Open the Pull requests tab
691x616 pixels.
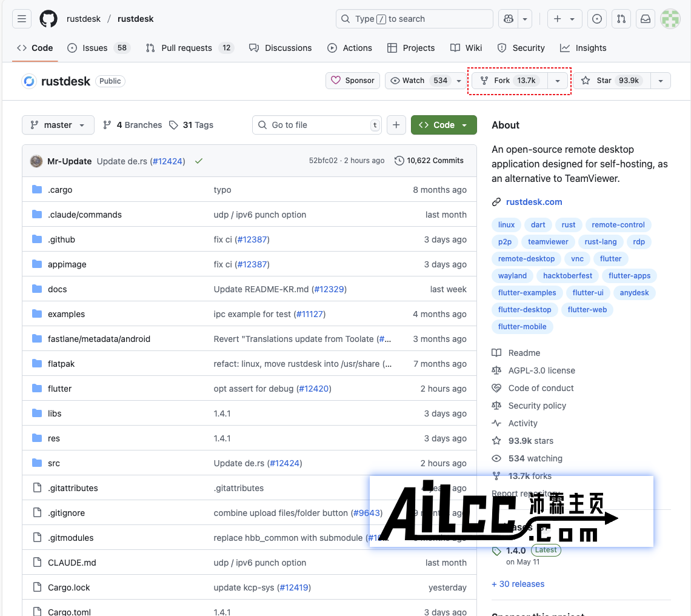pos(190,48)
